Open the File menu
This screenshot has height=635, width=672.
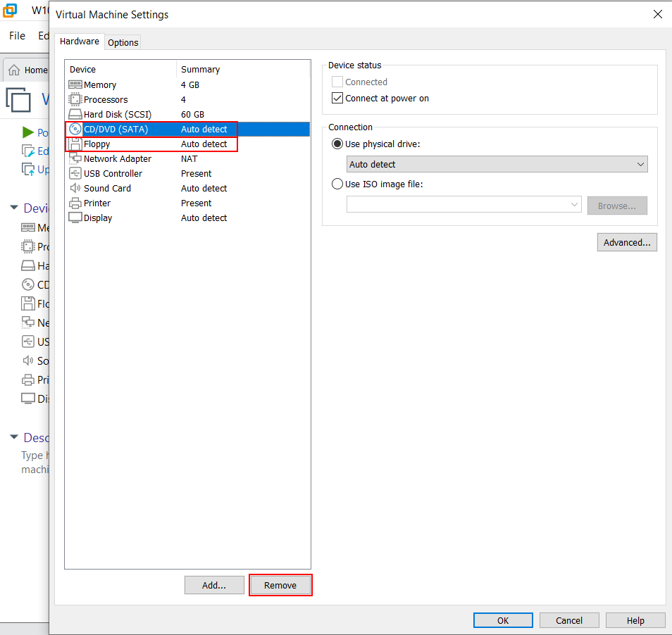tap(17, 36)
